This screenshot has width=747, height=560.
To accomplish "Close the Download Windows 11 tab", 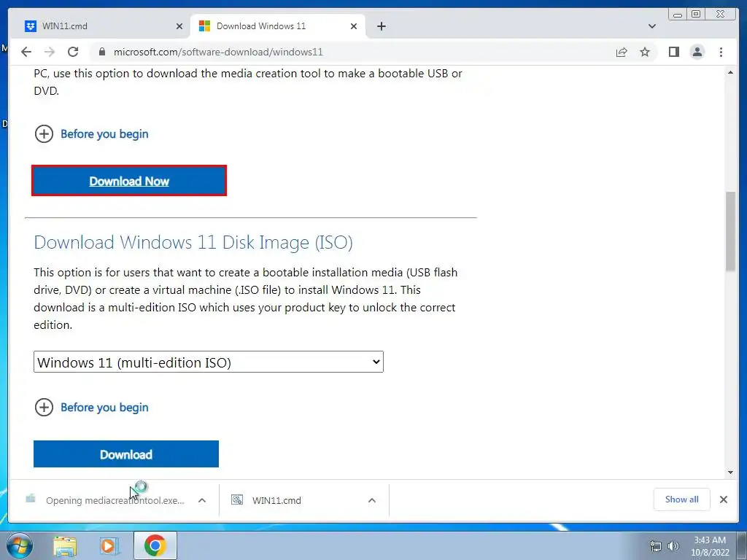I will 354,26.
